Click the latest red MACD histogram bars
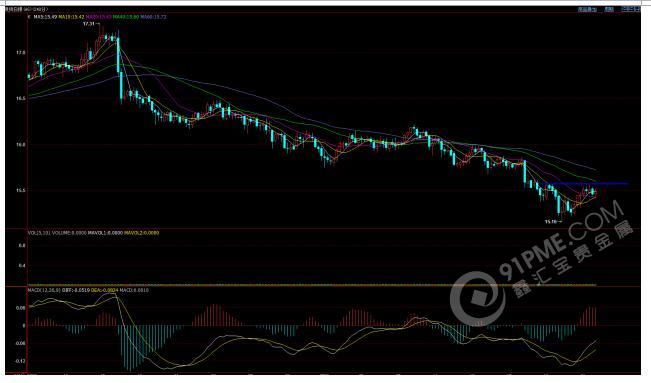The height and width of the screenshot is (383, 651). tap(587, 317)
